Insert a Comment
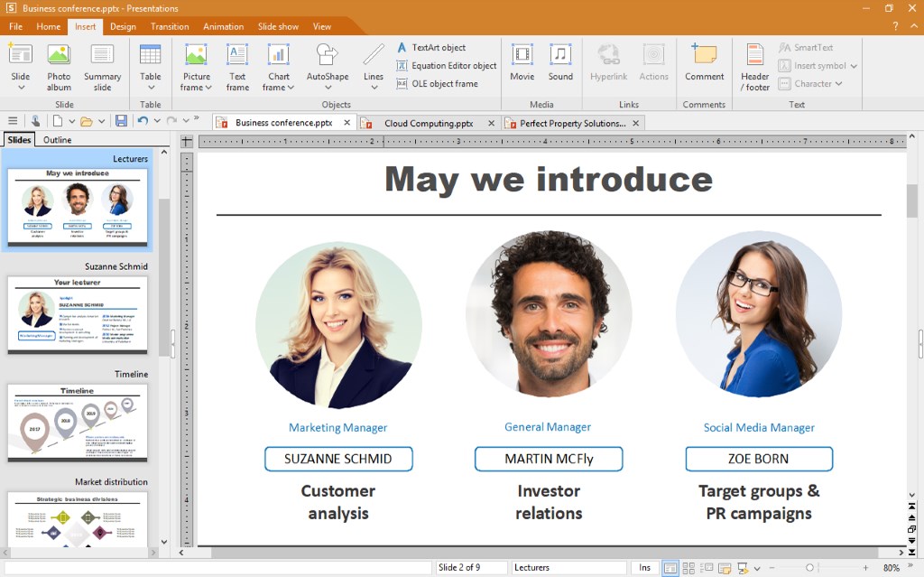Screen dimensions: 924x577 click(x=704, y=63)
